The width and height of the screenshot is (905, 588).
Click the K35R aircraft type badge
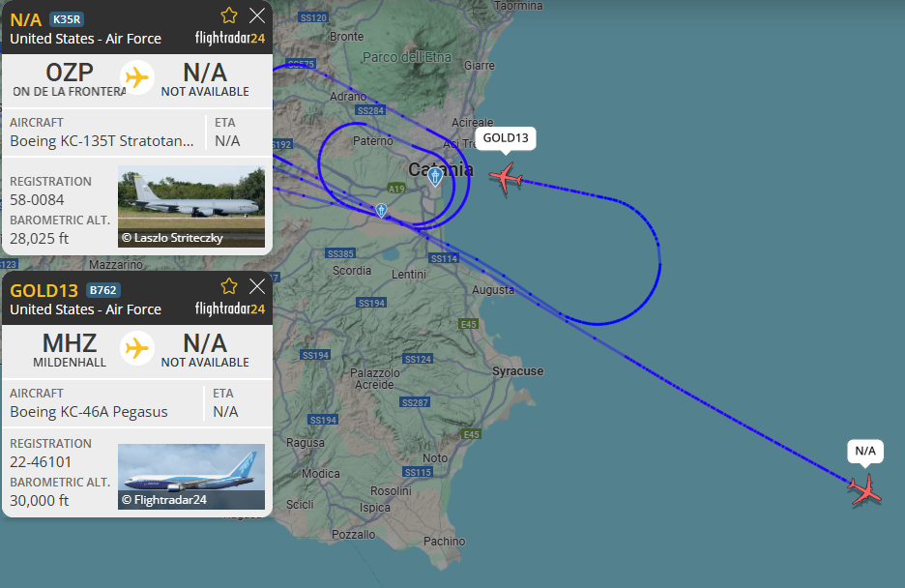pyautogui.click(x=67, y=19)
